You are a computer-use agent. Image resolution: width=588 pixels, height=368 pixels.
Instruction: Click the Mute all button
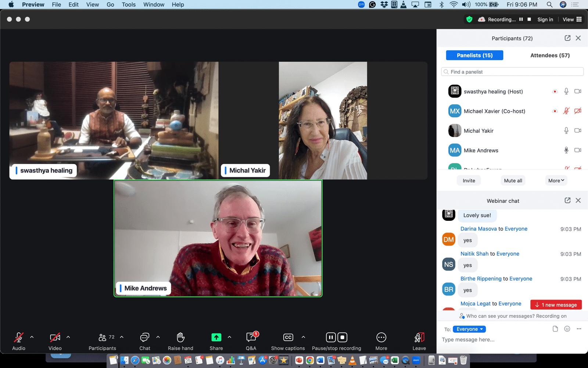(x=513, y=180)
